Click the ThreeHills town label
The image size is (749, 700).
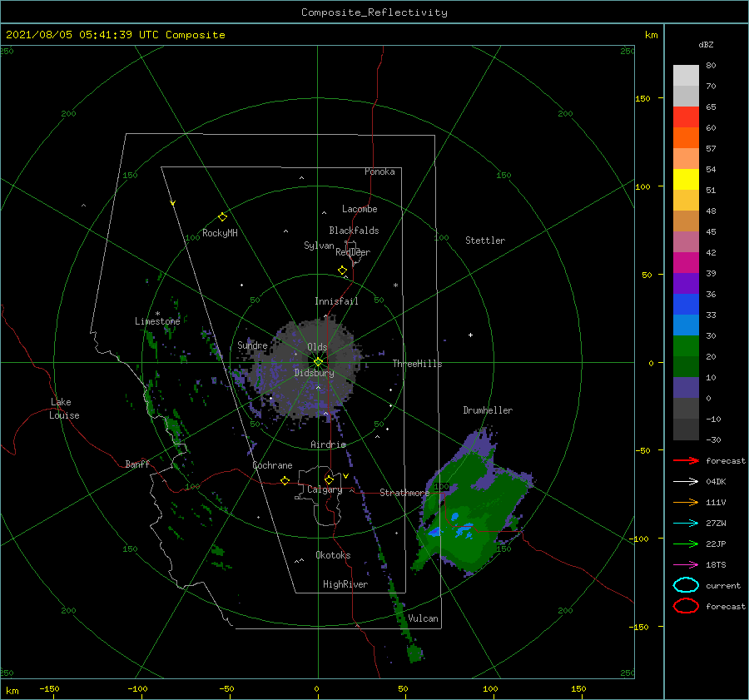pos(417,364)
